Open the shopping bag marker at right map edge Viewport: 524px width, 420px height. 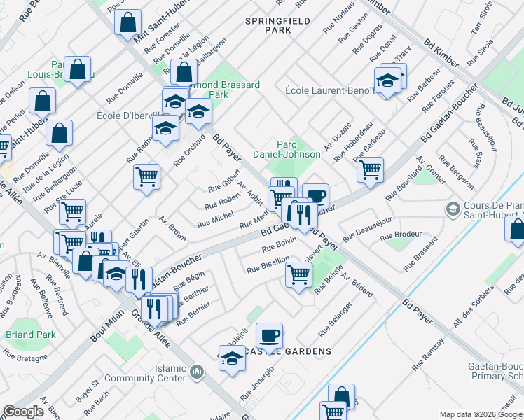[516, 230]
